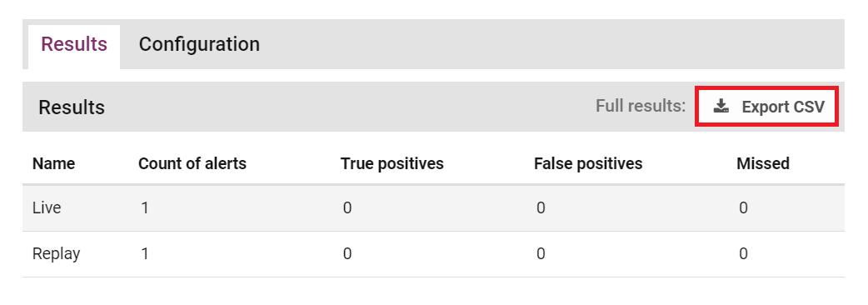This screenshot has height=305, width=868.
Task: Select the Live row name
Action: [47, 208]
